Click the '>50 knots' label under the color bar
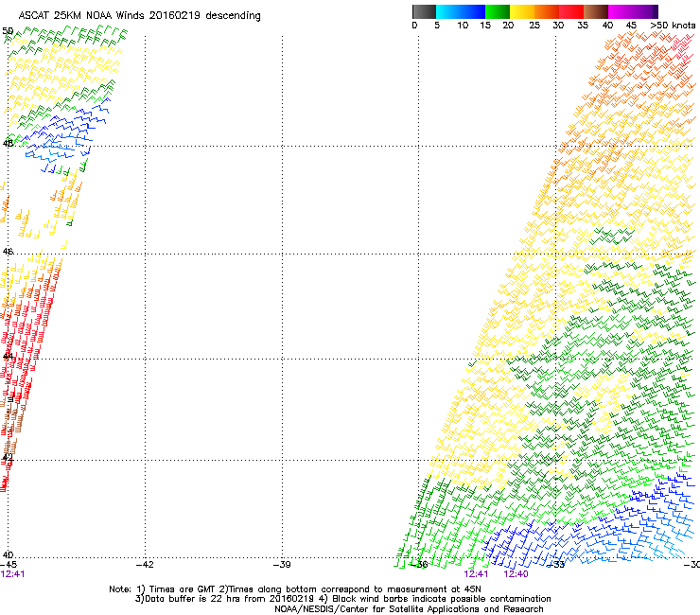The width and height of the screenshot is (700, 615). tap(673, 26)
